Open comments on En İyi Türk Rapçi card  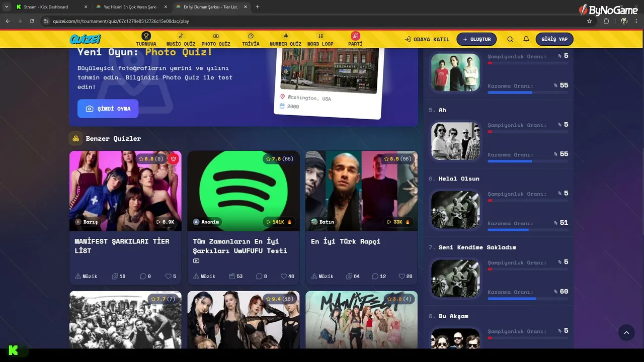click(379, 276)
